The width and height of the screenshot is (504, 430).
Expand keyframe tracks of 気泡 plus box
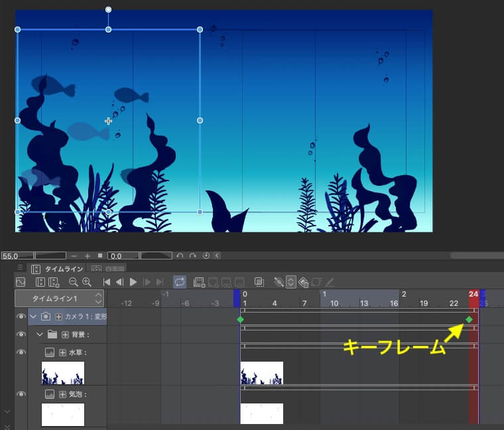click(x=63, y=395)
